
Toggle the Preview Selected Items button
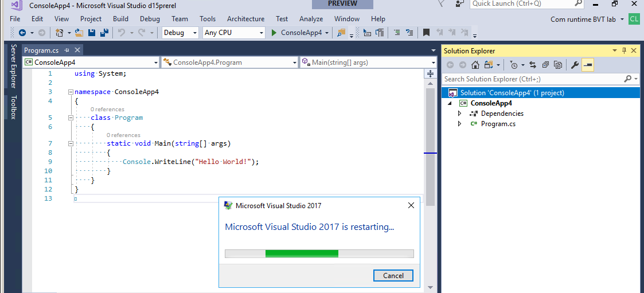tap(588, 65)
